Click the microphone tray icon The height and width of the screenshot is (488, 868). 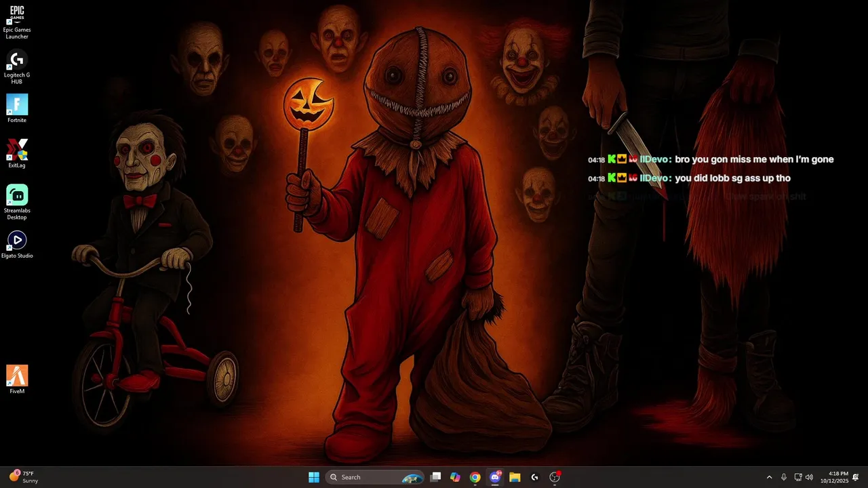click(784, 477)
